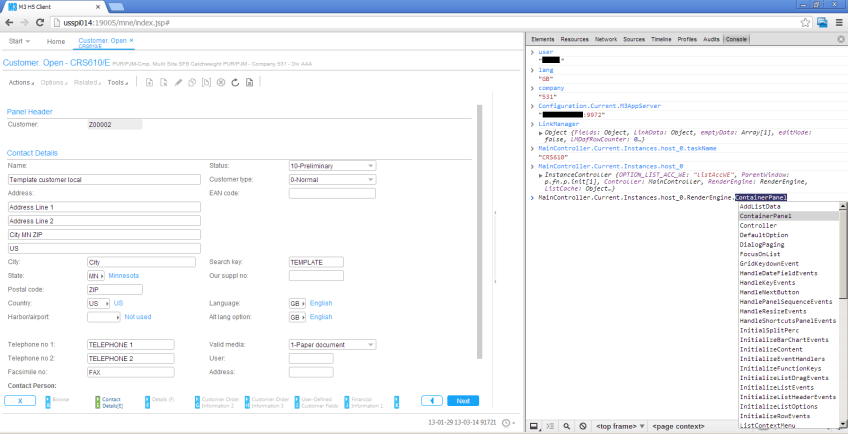Viewport: 848px width, 434px height.
Task: Open the Start menu dropdown
Action: 19,41
